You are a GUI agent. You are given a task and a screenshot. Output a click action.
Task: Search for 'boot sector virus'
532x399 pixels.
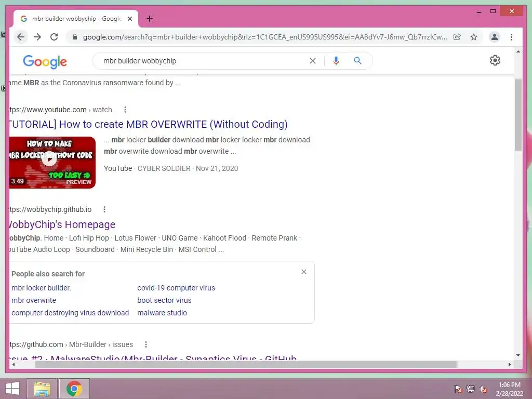point(164,300)
